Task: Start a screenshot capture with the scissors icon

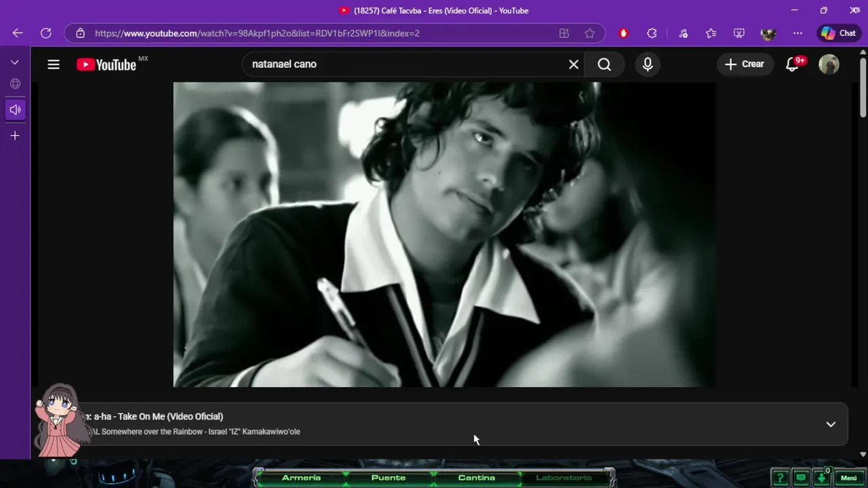Action: (x=739, y=33)
